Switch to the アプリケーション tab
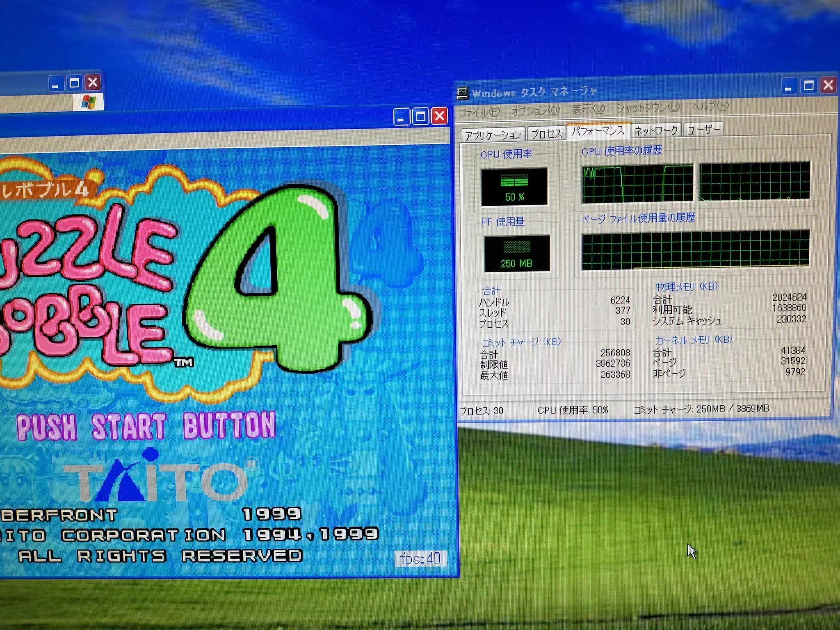The width and height of the screenshot is (840, 630). (x=493, y=135)
